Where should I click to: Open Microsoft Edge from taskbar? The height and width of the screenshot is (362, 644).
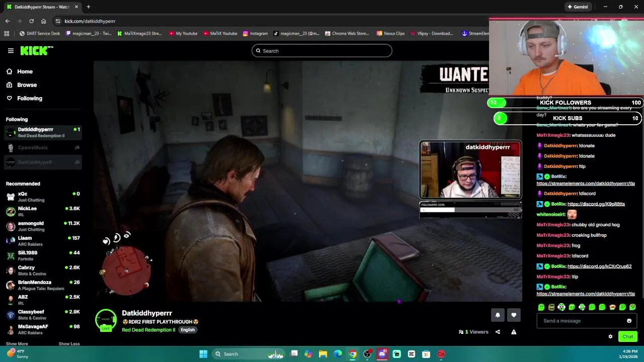(338, 354)
